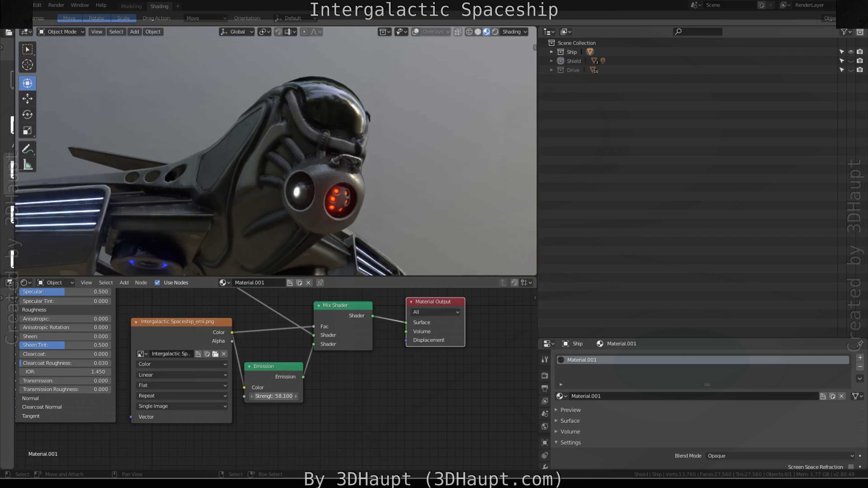The image size is (868, 488).
Task: Click the Rotate gizmo button
Action: click(96, 18)
